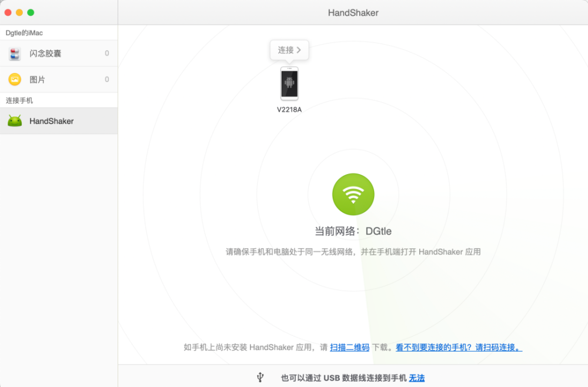This screenshot has width=588, height=387.
Task: Select 图片 in the sidebar
Action: click(x=59, y=79)
